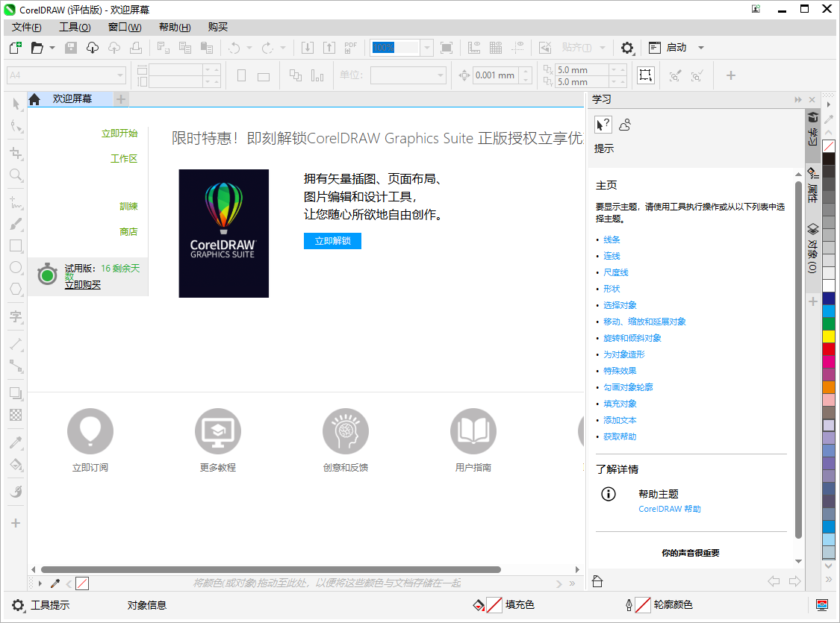Viewport: 840px width, 623px height.
Task: Select the Rectangle tool
Action: pyautogui.click(x=16, y=245)
